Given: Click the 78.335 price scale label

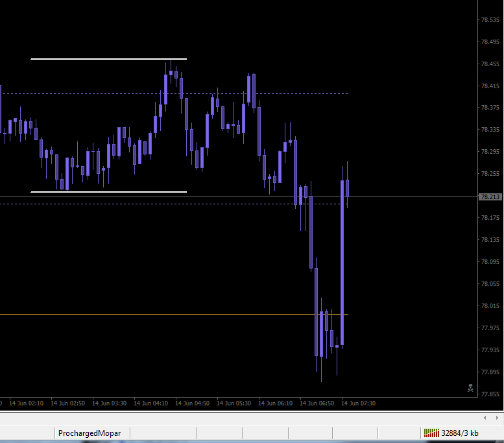Looking at the screenshot, I should [x=490, y=130].
